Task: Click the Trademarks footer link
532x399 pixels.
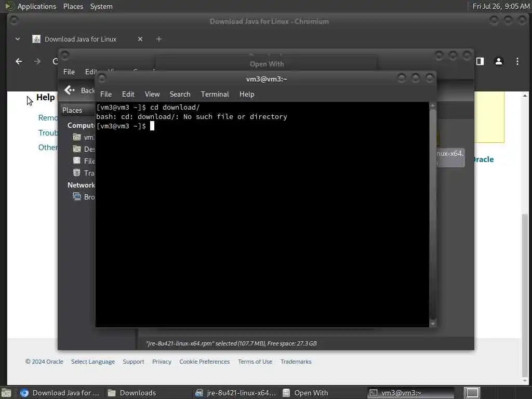Action: tap(296, 362)
